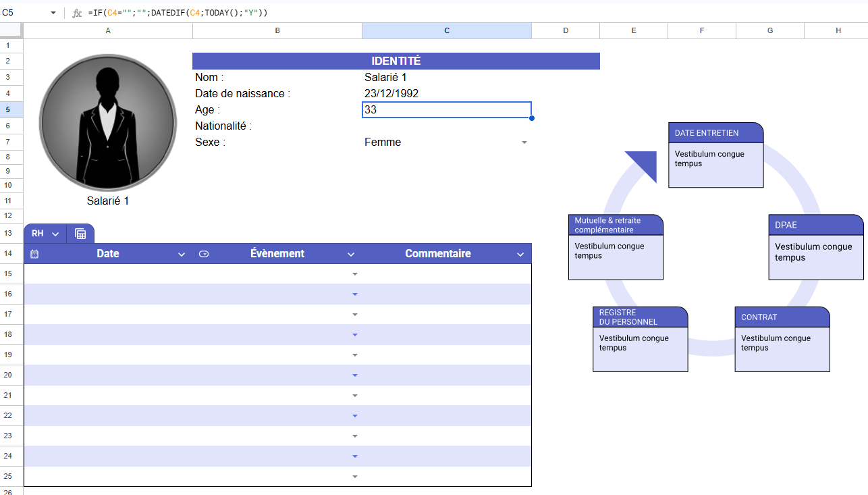Click the dropdown-type icon beside Évènement

coord(204,254)
